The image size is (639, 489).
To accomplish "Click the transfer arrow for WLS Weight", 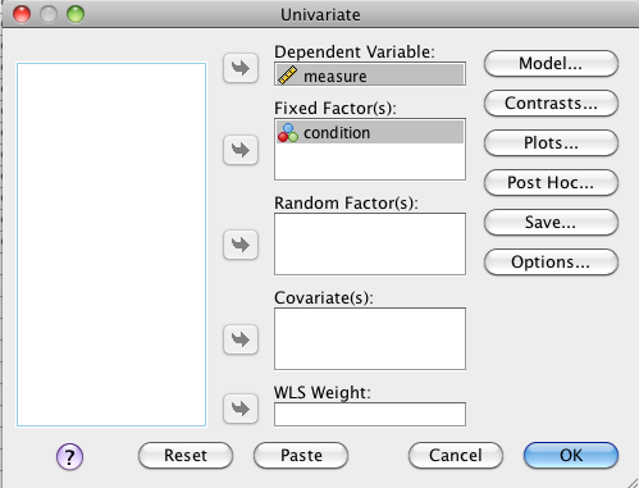I will 240,408.
